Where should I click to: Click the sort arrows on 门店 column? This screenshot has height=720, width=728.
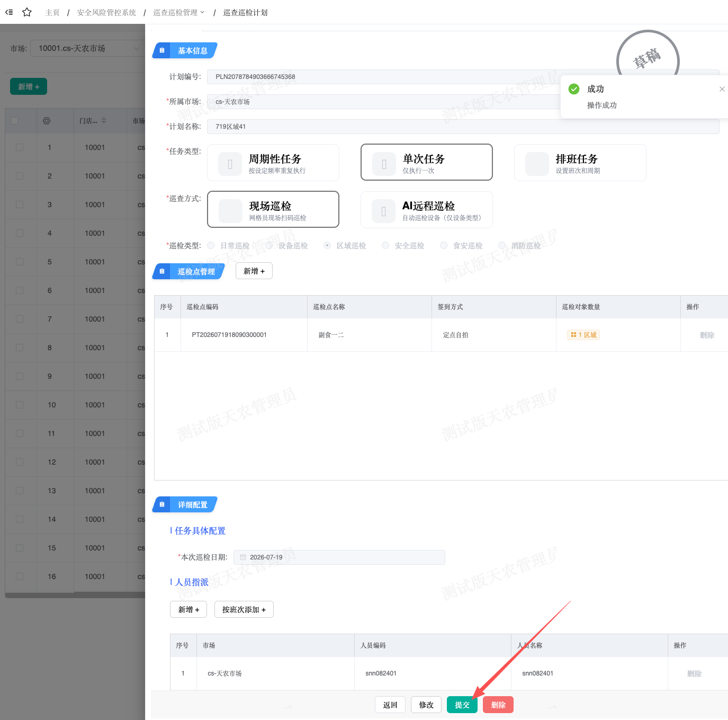[x=104, y=121]
